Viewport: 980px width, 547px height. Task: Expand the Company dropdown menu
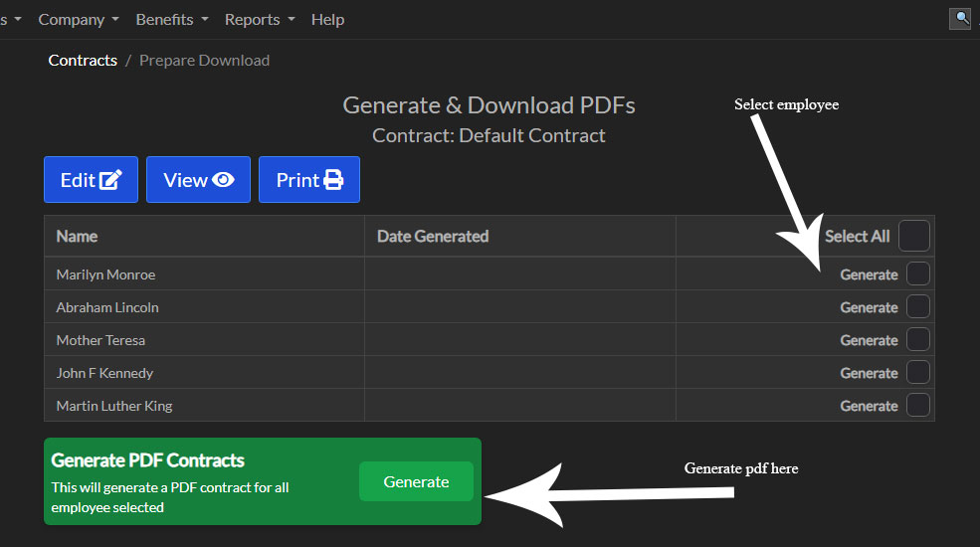click(x=78, y=20)
